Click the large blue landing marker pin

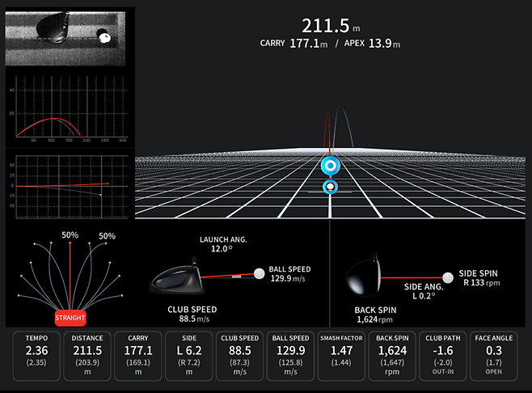330,167
